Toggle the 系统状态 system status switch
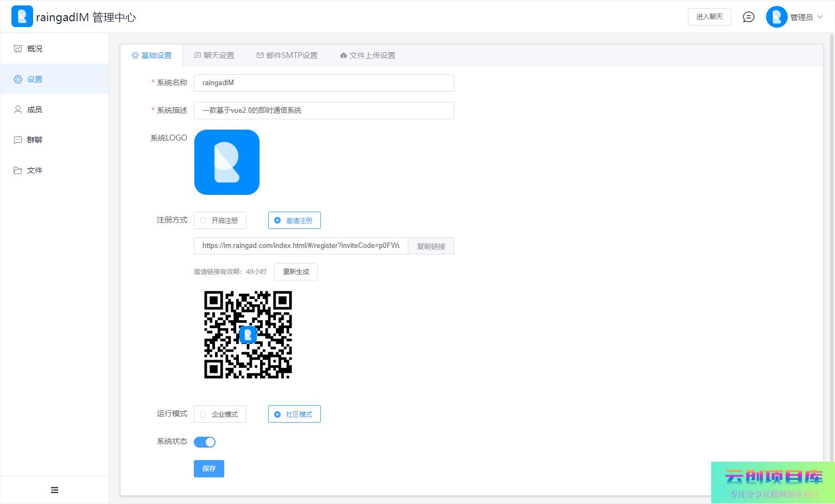 [x=205, y=442]
